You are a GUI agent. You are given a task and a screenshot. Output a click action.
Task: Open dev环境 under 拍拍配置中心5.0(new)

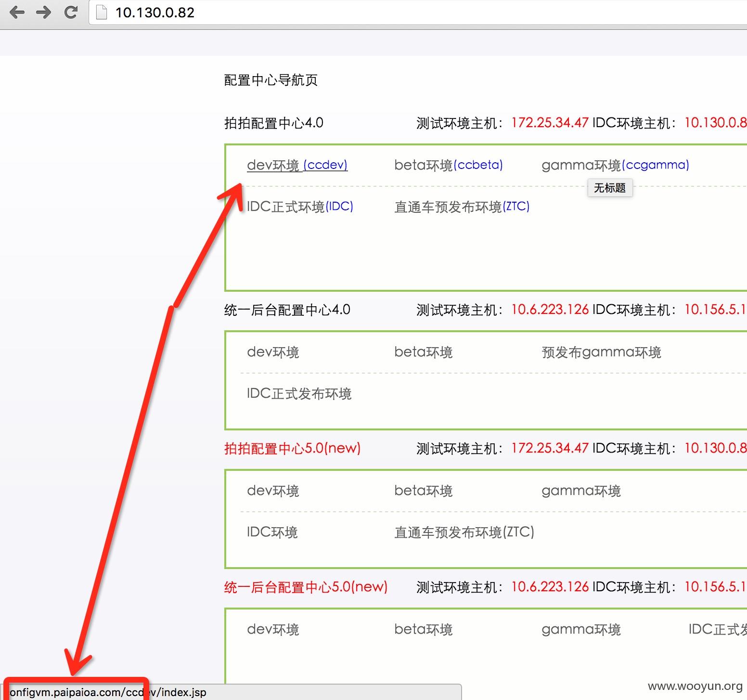coord(273,491)
